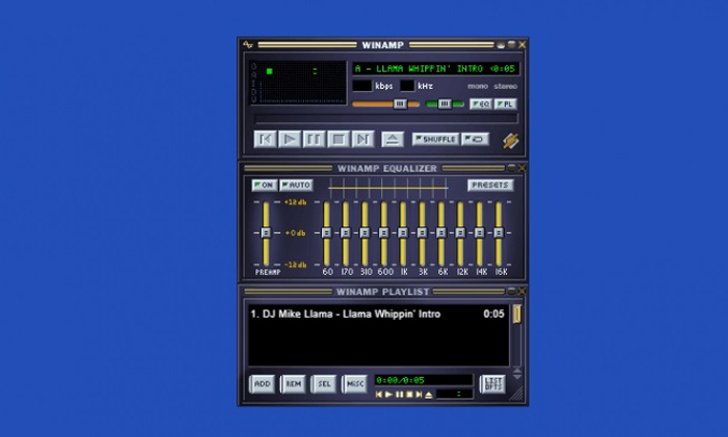Viewport: 728px width, 437px height.
Task: Skip ahead with large Next track button
Action: pos(363,139)
